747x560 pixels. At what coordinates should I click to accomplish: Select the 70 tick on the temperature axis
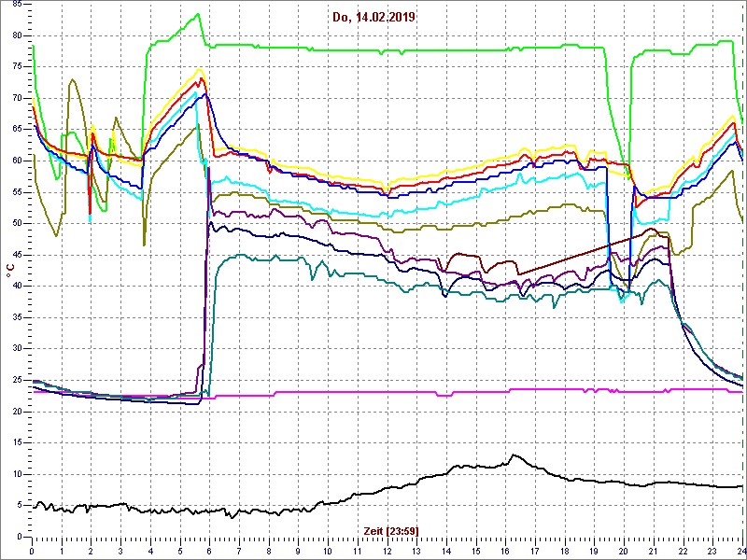pos(18,98)
